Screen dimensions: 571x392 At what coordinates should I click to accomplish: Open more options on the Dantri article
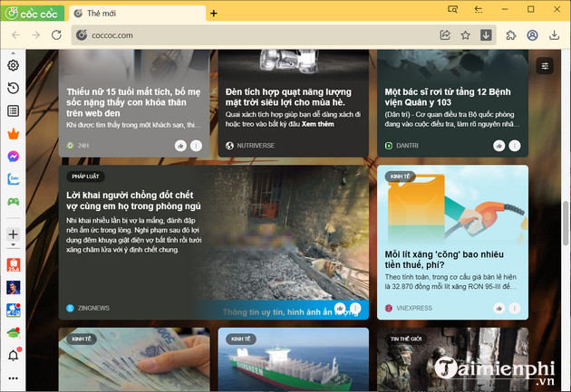(x=515, y=145)
